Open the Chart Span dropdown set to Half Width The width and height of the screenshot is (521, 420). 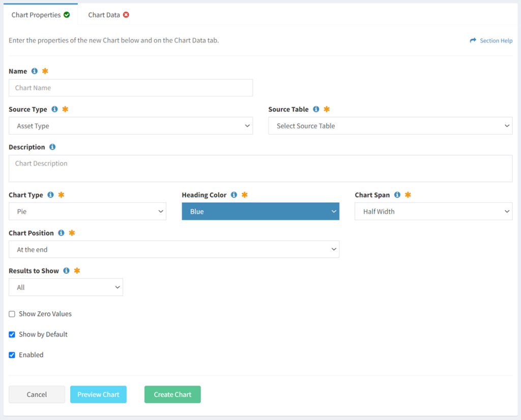pyautogui.click(x=433, y=211)
